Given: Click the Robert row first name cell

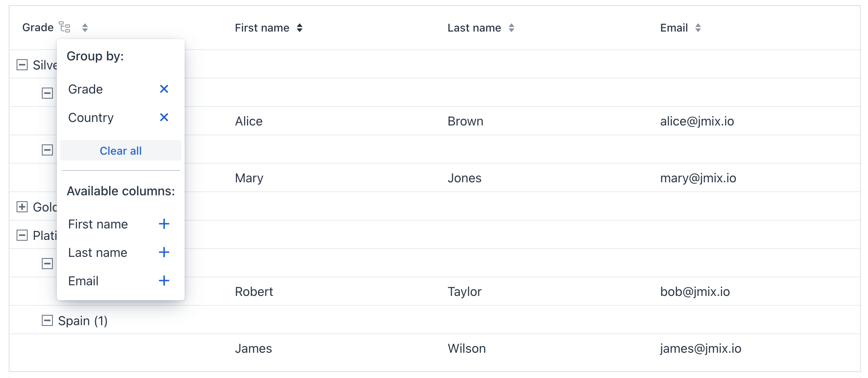Looking at the screenshot, I should coord(254,292).
